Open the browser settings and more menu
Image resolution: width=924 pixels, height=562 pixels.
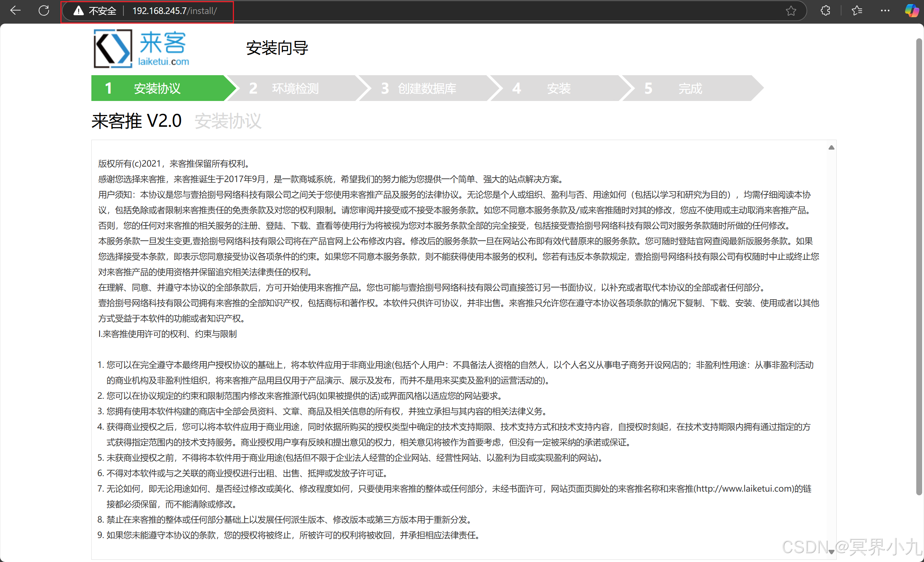(885, 11)
